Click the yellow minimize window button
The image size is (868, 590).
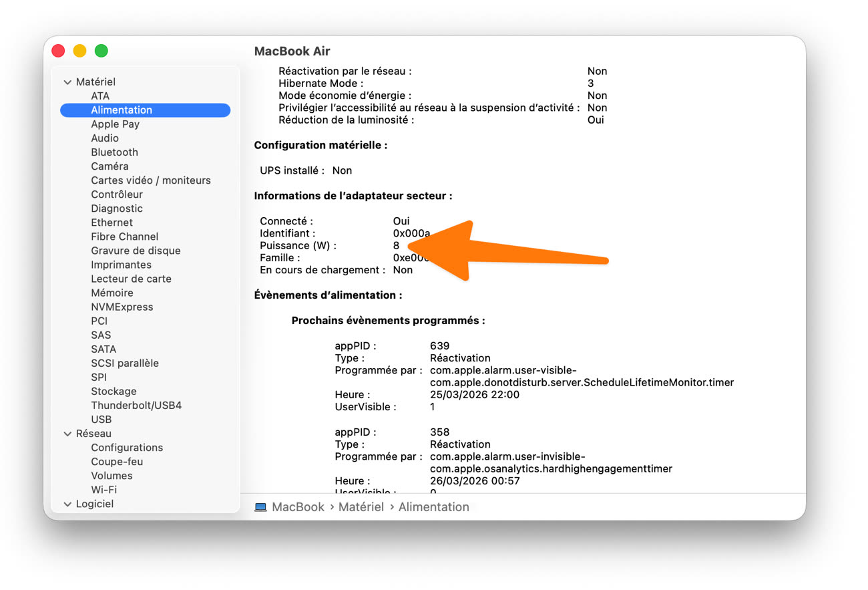[x=79, y=51]
